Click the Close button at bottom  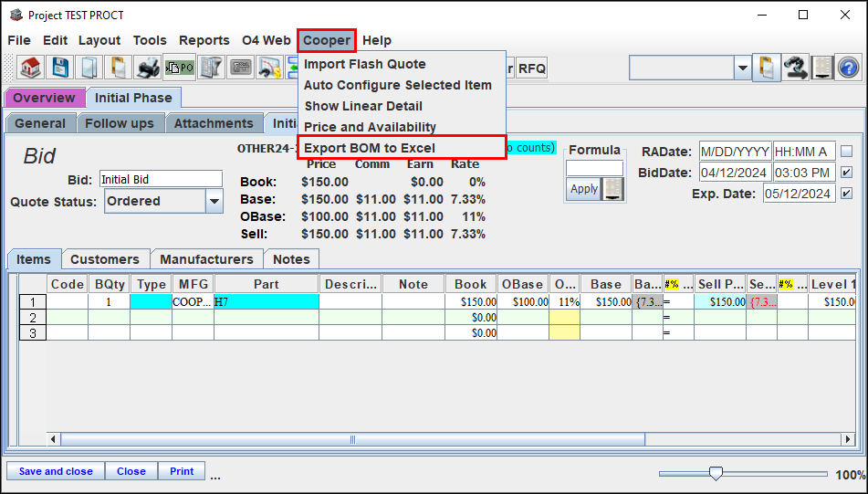click(x=131, y=471)
